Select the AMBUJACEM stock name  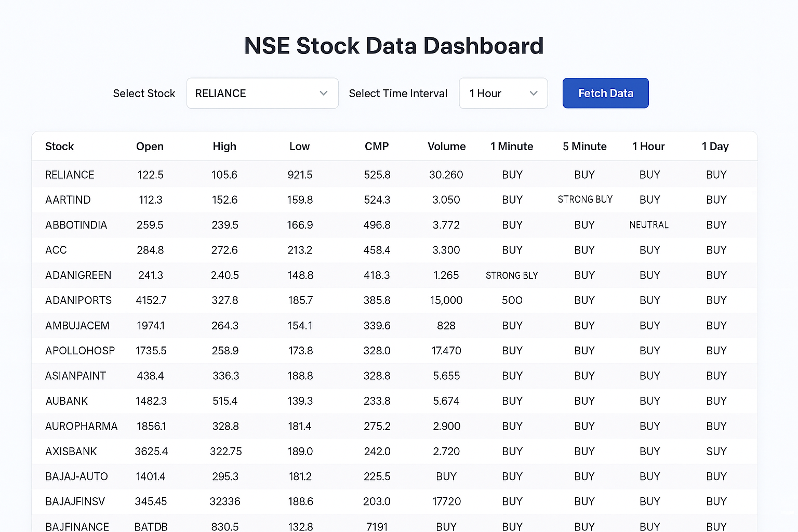[77, 326]
